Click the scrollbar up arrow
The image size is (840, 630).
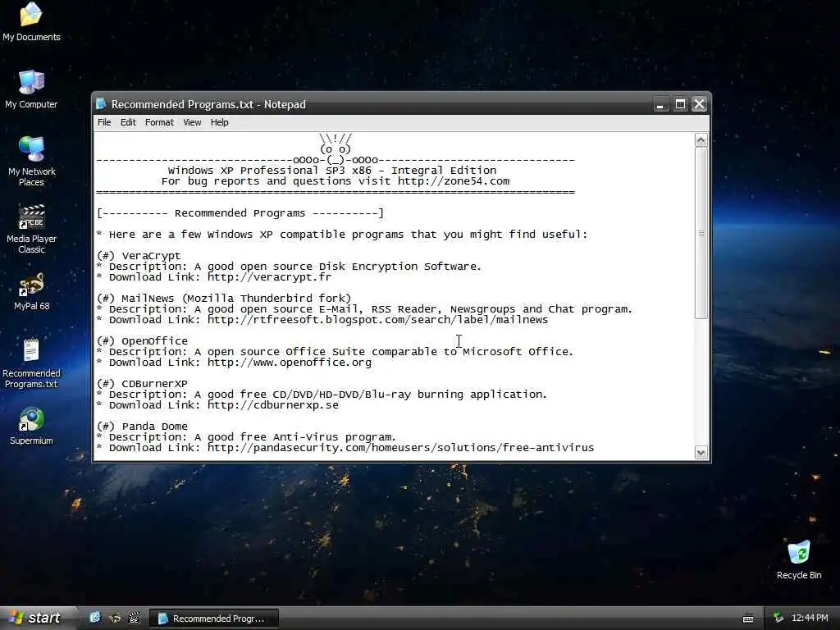point(701,140)
